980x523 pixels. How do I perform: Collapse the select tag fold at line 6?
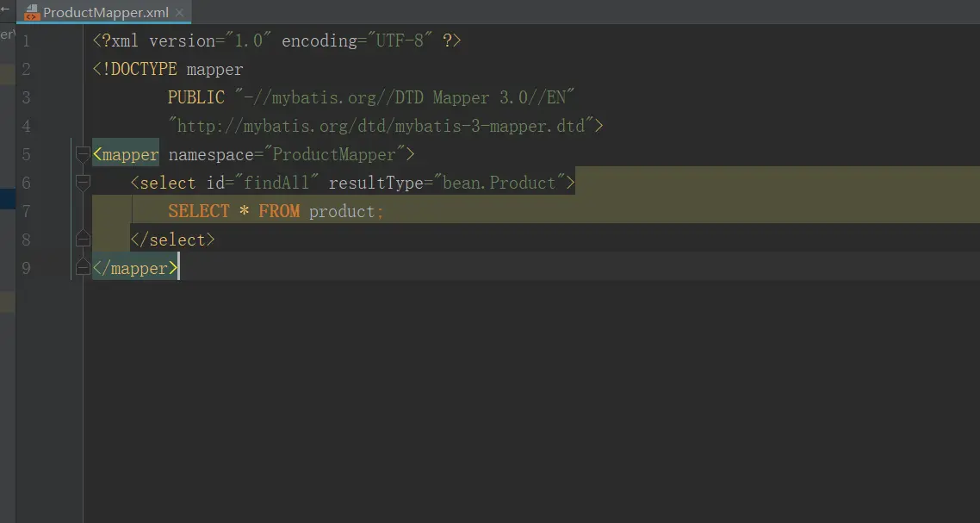point(83,182)
